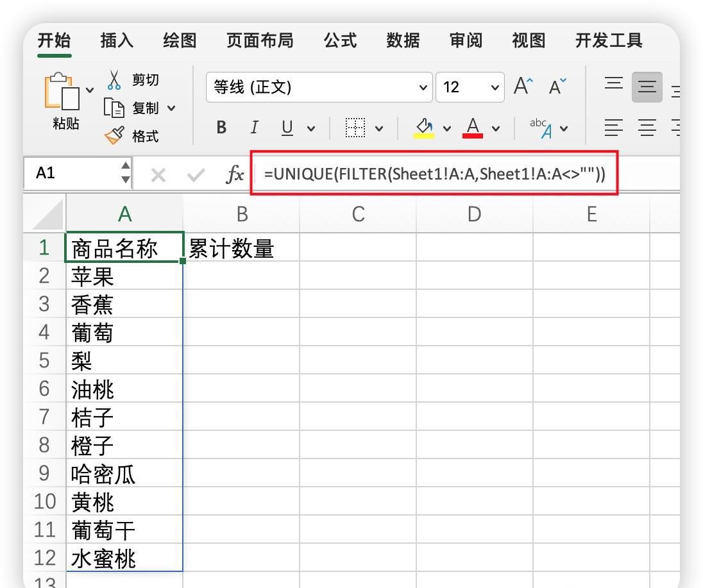Open the font color dropdown arrow
Image resolution: width=703 pixels, height=588 pixels.
click(496, 129)
